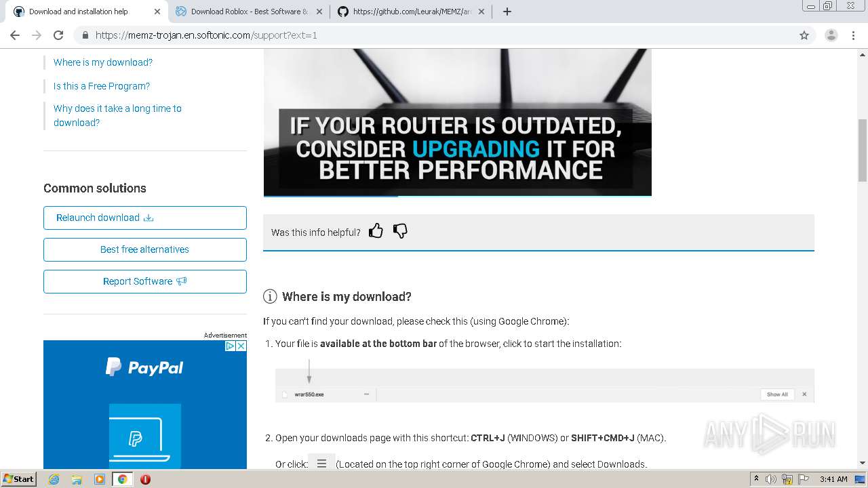Screen dimensions: 868x488
Task: Reload the current page
Action: click(58, 35)
